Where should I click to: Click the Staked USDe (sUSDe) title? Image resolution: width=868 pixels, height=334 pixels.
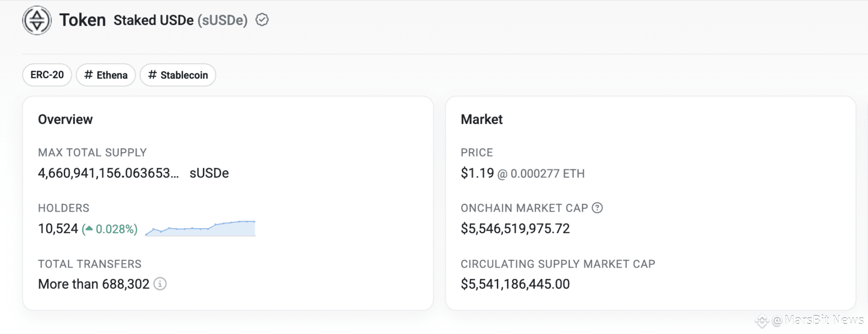point(180,21)
